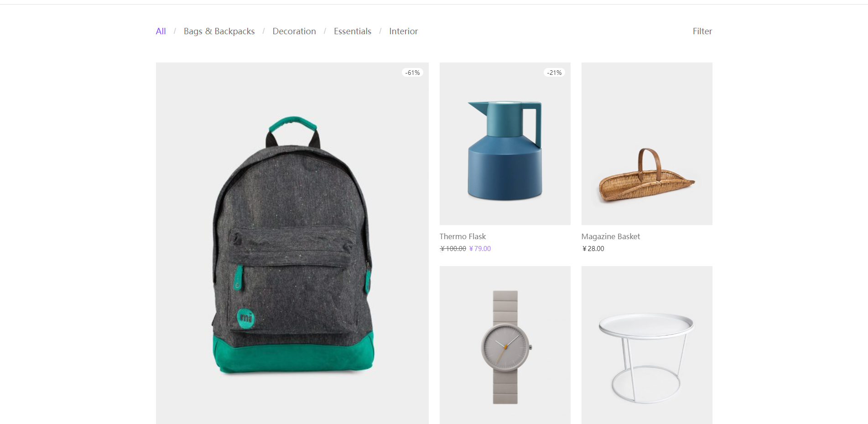Open the white side table image
The image size is (868, 424).
(647, 345)
